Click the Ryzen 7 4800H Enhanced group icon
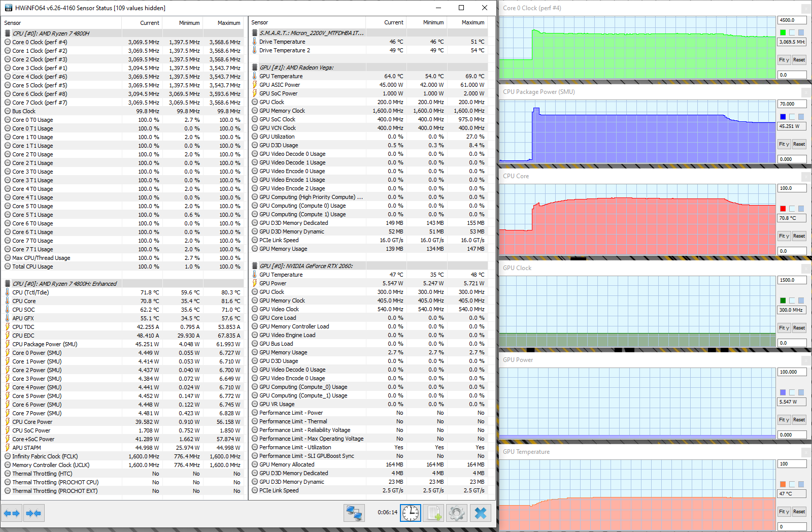 coord(8,284)
